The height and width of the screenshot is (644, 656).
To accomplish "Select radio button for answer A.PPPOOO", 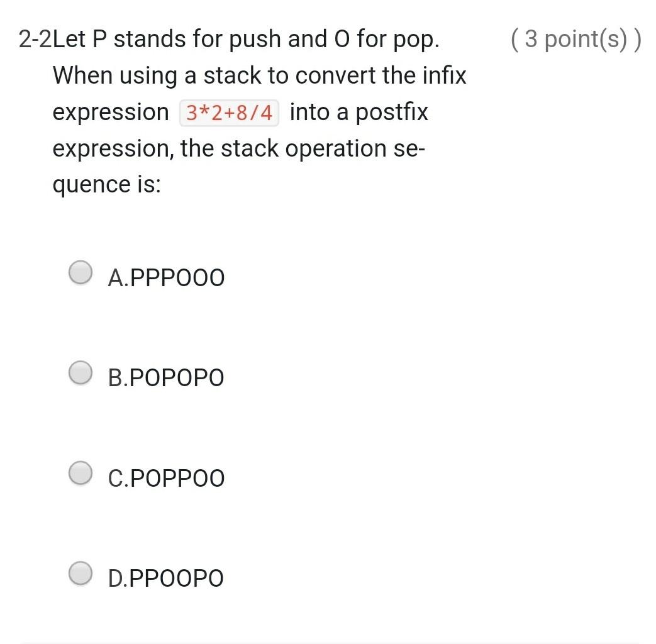I will pyautogui.click(x=80, y=272).
